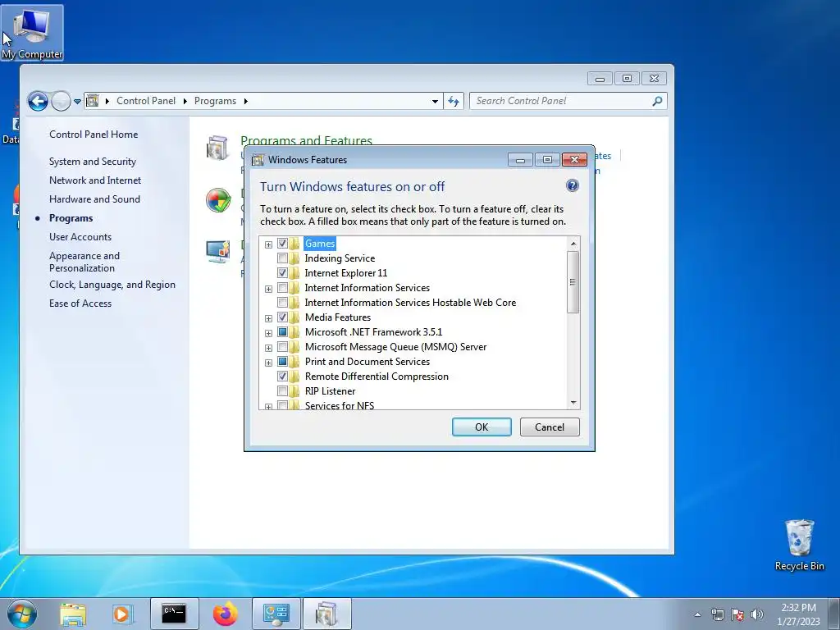Viewport: 840px width, 630px height.
Task: Open Network and Internet category
Action: point(95,180)
